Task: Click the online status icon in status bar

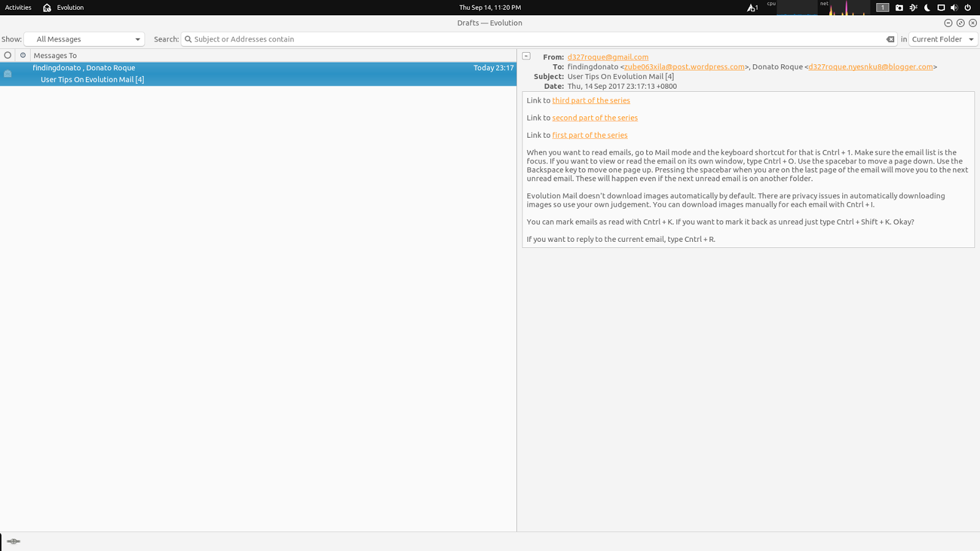Action: 13,541
